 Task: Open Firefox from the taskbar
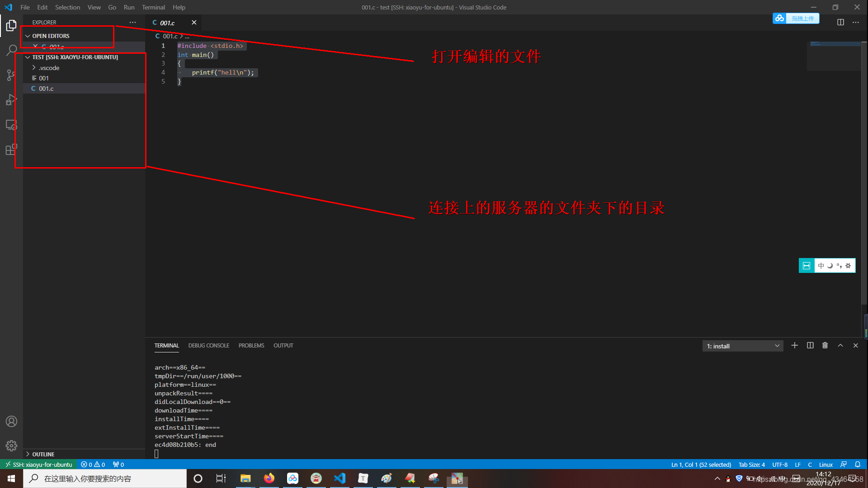click(269, 479)
